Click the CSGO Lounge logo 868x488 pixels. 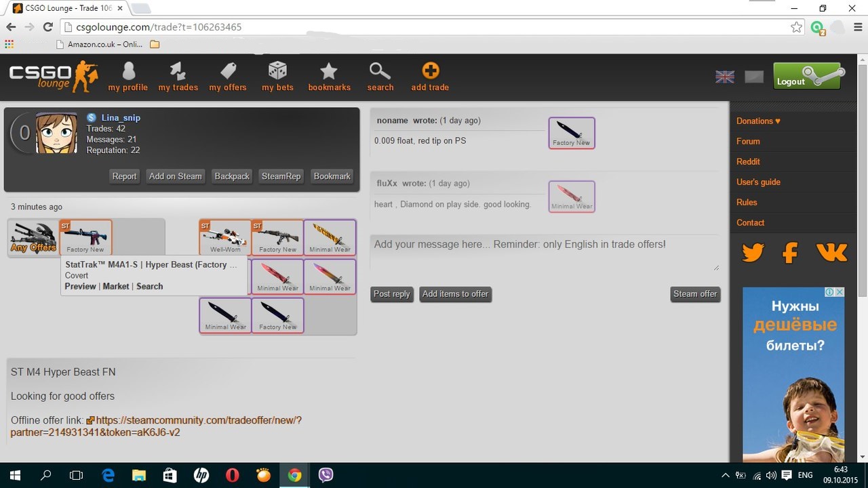[54, 76]
